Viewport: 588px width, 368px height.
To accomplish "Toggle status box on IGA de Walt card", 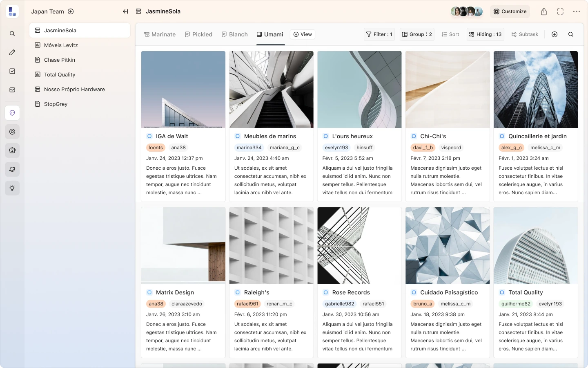I will click(x=149, y=136).
